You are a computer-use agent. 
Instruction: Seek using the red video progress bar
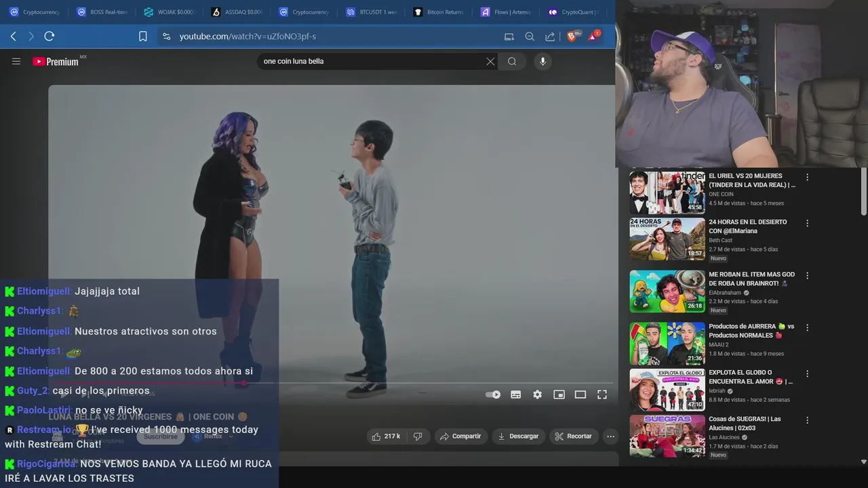point(332,383)
